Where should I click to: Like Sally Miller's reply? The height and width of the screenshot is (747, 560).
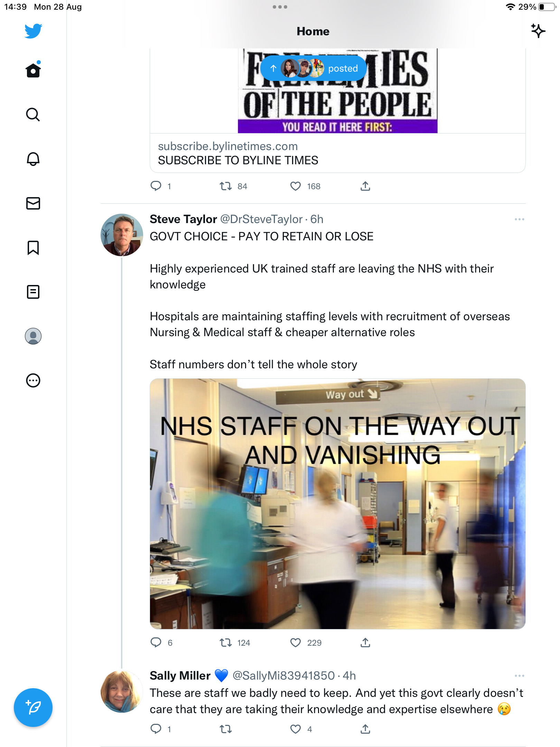pyautogui.click(x=295, y=729)
